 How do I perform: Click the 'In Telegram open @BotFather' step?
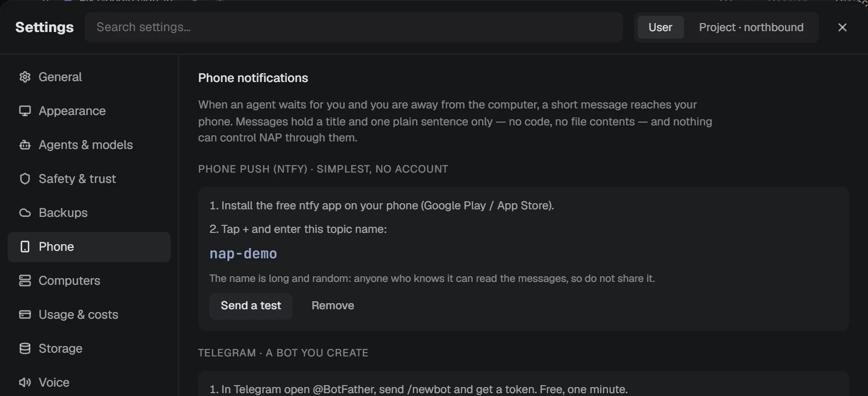(418, 389)
